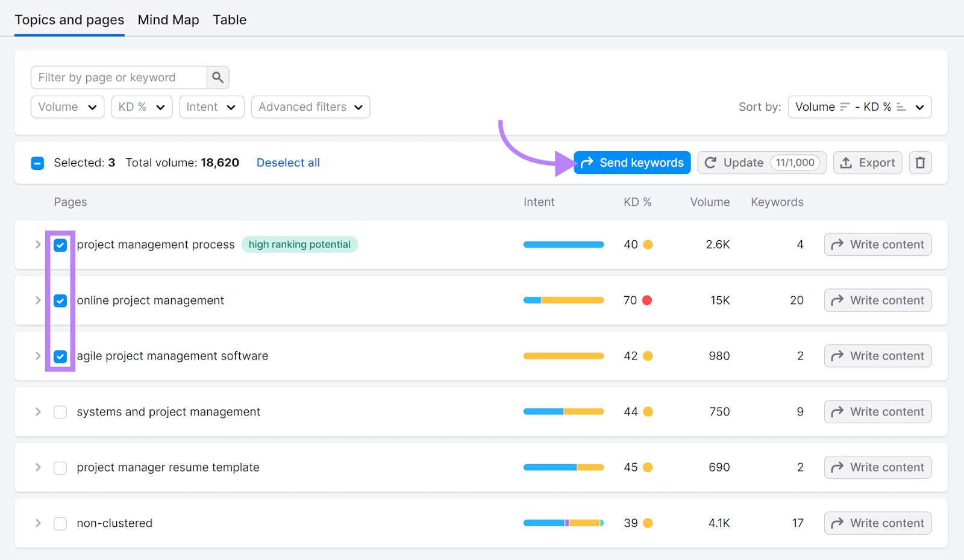Click Write content for project manager resume template
This screenshot has width=964, height=560.
pyautogui.click(x=877, y=467)
